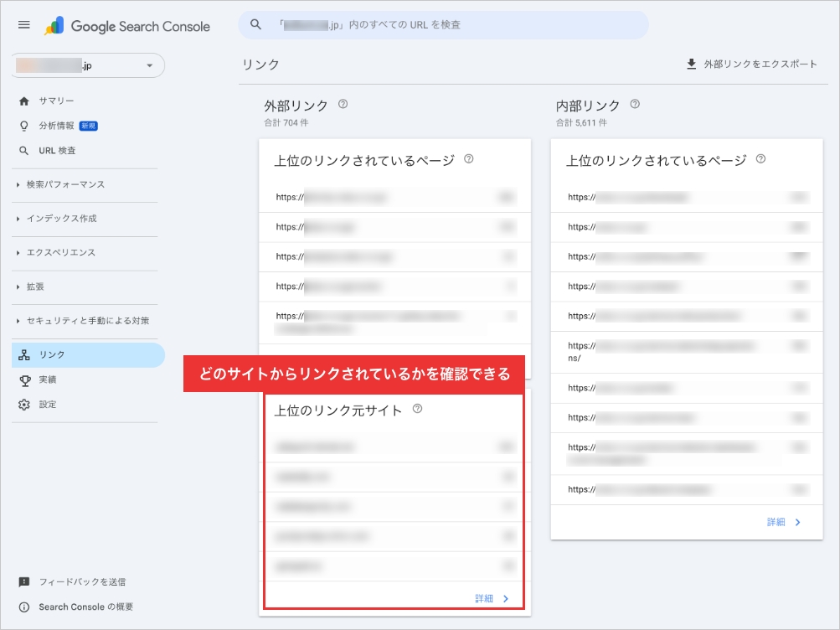Screen dimensions: 840x630
Task: Select 分析情報 in the sidebar
Action: coord(56,126)
